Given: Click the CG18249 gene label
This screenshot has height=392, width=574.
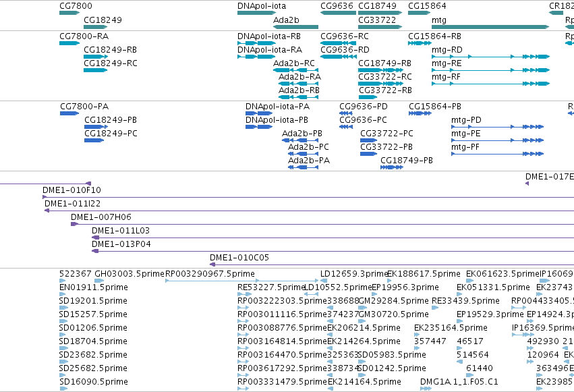Looking at the screenshot, I should (x=103, y=20).
